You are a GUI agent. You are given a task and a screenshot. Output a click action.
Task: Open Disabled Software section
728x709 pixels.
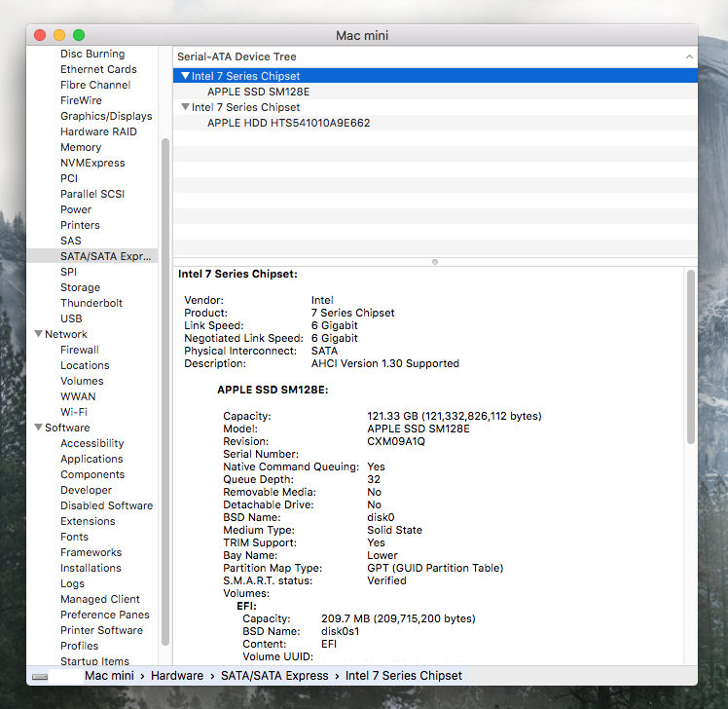click(x=106, y=505)
